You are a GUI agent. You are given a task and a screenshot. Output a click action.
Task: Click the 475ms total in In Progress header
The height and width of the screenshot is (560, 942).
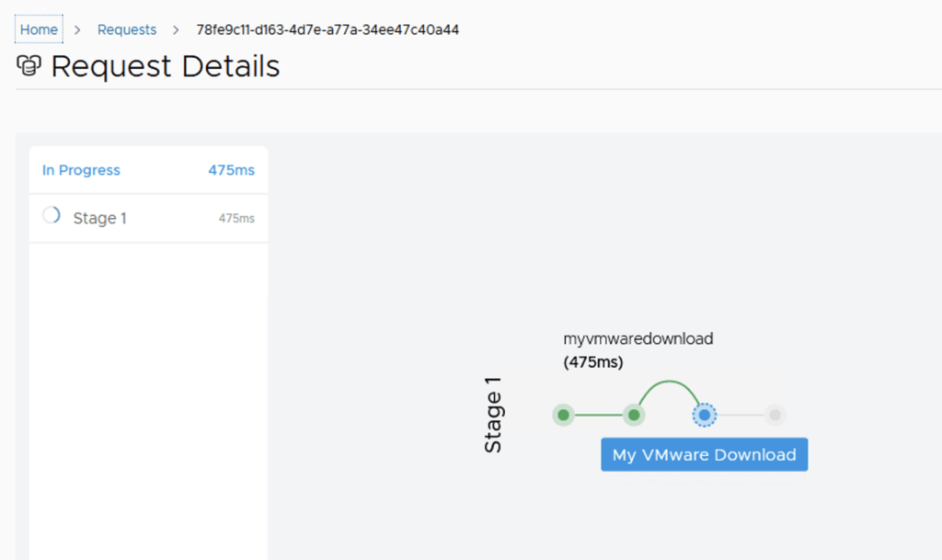pyautogui.click(x=231, y=170)
